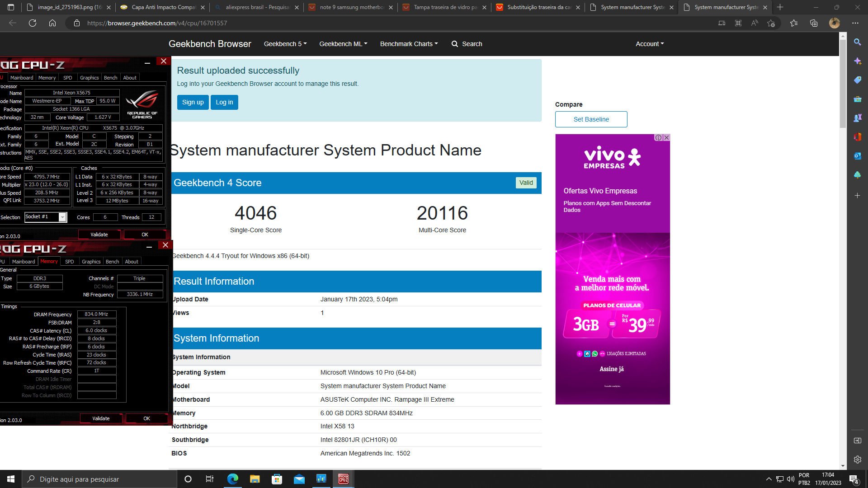Open Favorites list icon in toolbar
Image resolution: width=868 pixels, height=488 pixels.
(794, 23)
